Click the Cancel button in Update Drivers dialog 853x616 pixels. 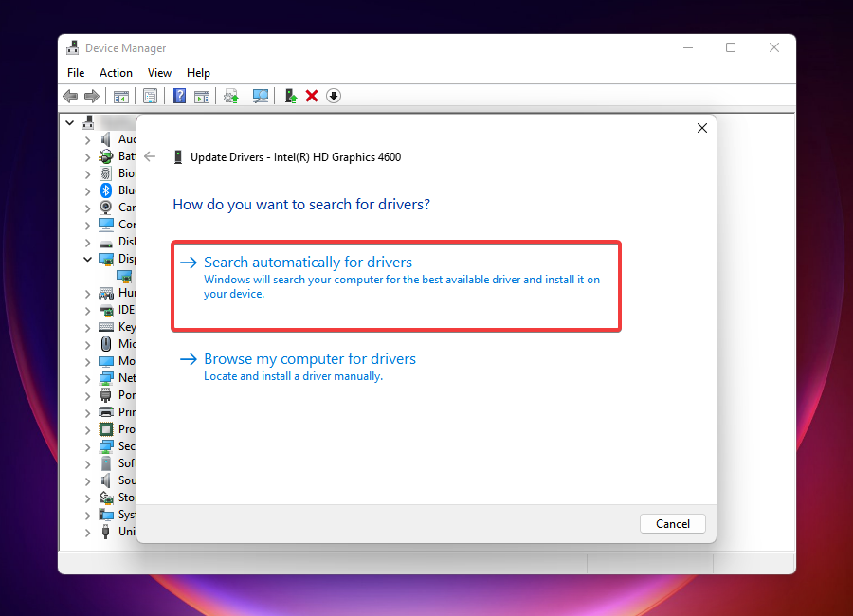pyautogui.click(x=672, y=523)
